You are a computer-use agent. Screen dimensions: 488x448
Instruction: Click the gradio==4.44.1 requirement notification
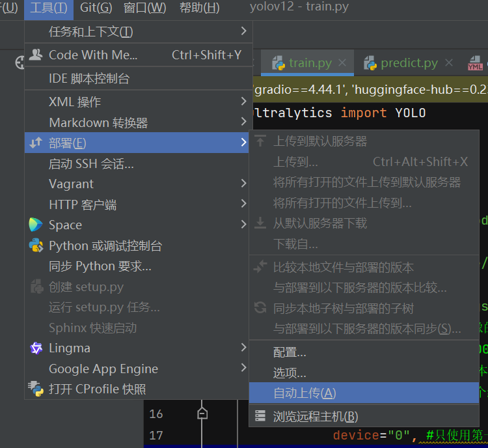(370, 90)
